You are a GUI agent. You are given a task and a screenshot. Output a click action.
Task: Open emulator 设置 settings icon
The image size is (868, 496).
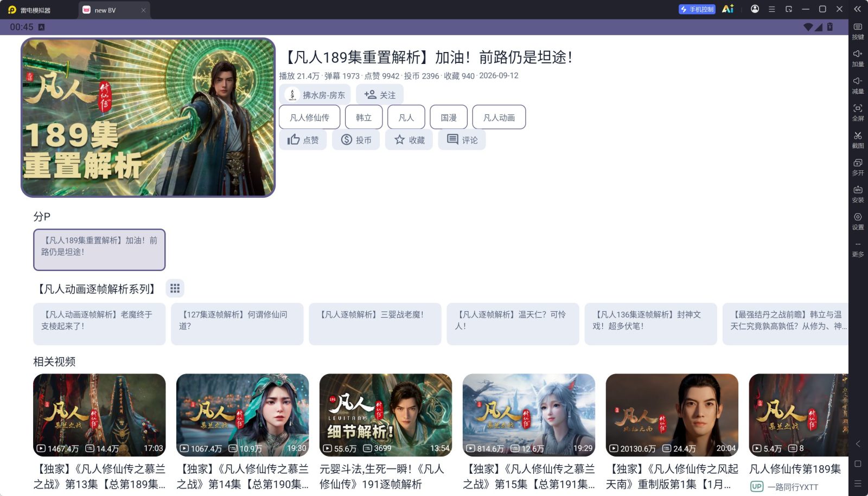click(x=858, y=221)
